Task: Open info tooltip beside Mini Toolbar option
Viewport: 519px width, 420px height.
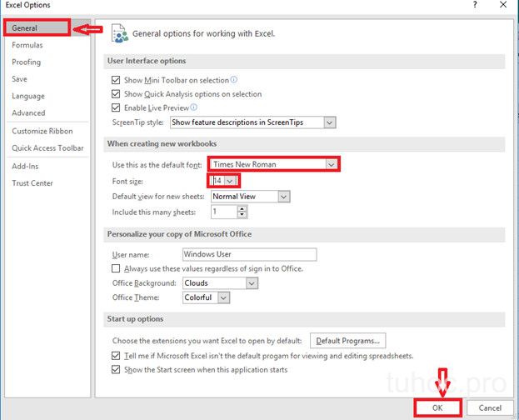Action: tap(234, 79)
